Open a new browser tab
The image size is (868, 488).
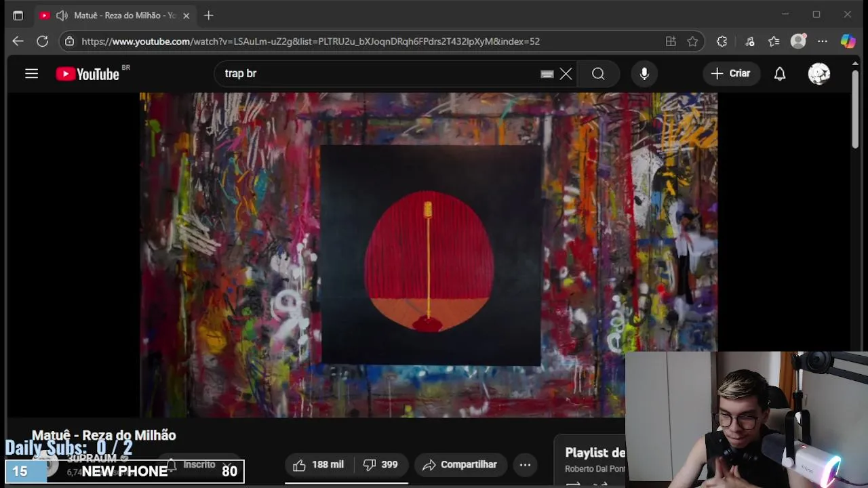209,15
